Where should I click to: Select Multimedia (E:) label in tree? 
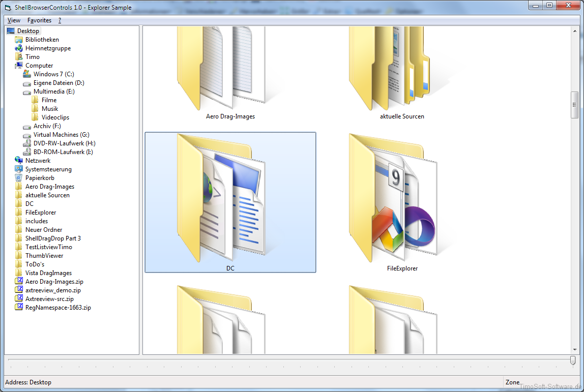(x=54, y=92)
